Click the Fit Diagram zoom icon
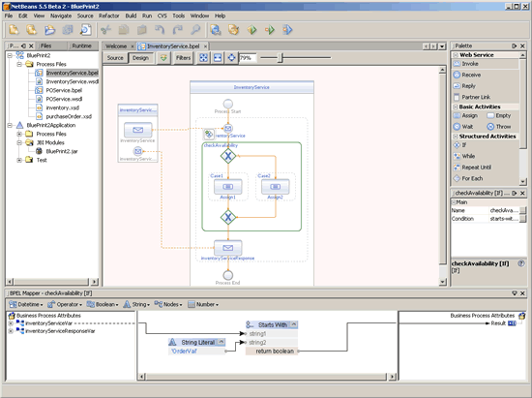532x398 pixels. (x=203, y=58)
